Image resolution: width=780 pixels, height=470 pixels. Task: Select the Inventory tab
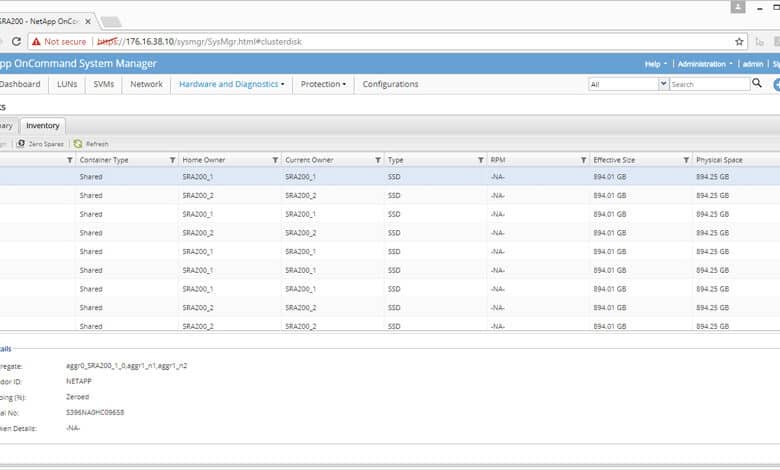(43, 125)
